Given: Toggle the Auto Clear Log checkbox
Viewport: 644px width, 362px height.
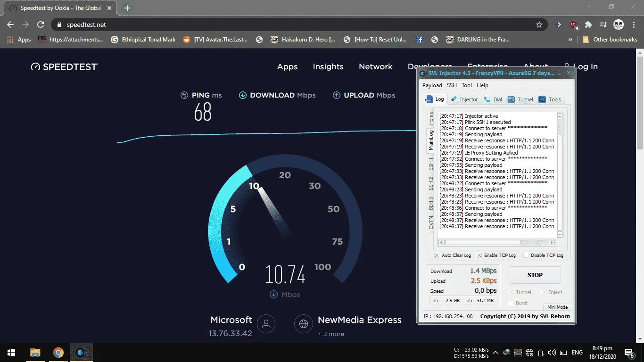Looking at the screenshot, I should (437, 255).
